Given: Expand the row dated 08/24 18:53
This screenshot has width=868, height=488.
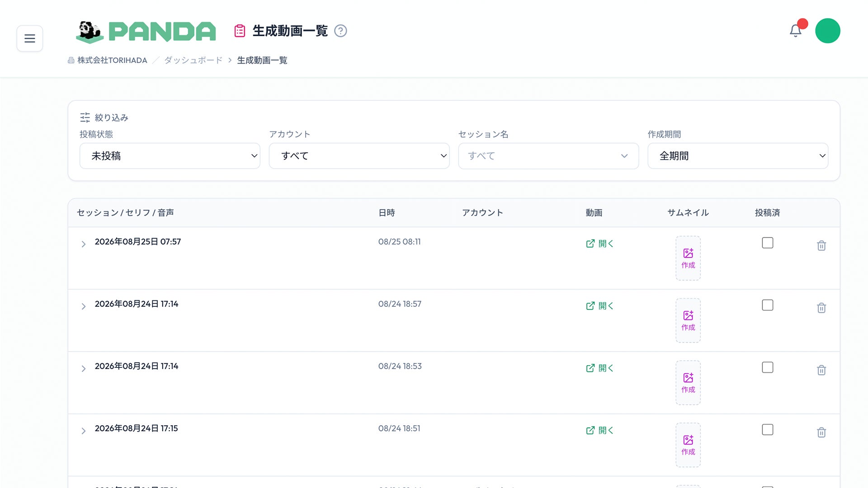Looking at the screenshot, I should tap(83, 369).
